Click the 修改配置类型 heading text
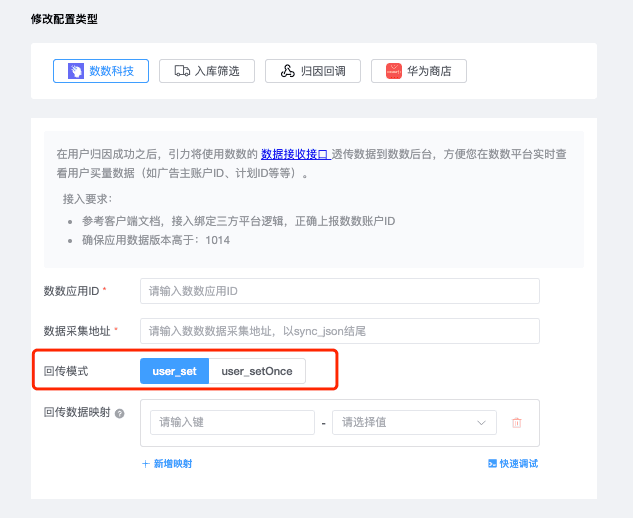 click(64, 19)
